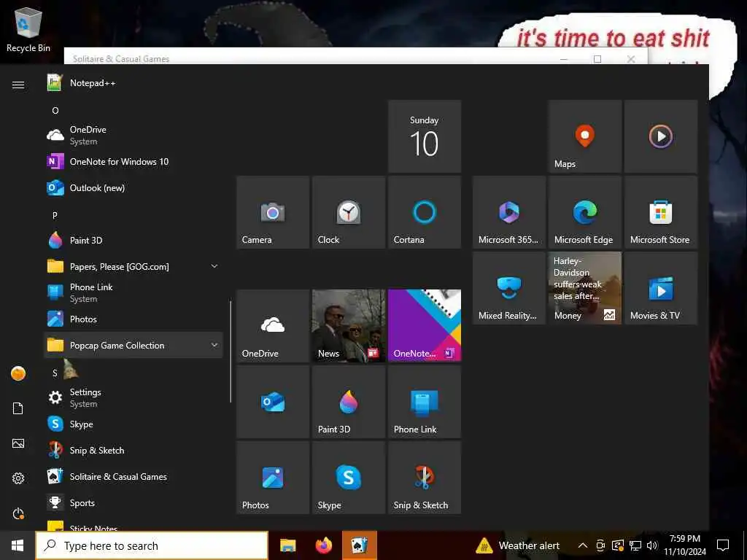Open the notification center icon

(723, 545)
